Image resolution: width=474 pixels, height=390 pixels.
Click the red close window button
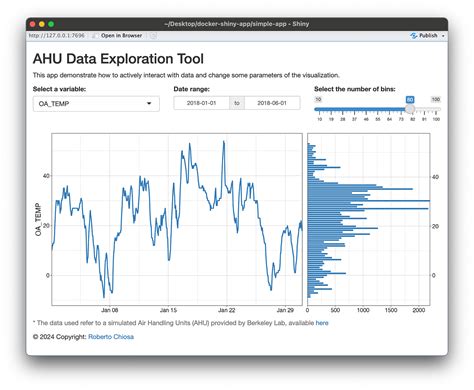[32, 24]
